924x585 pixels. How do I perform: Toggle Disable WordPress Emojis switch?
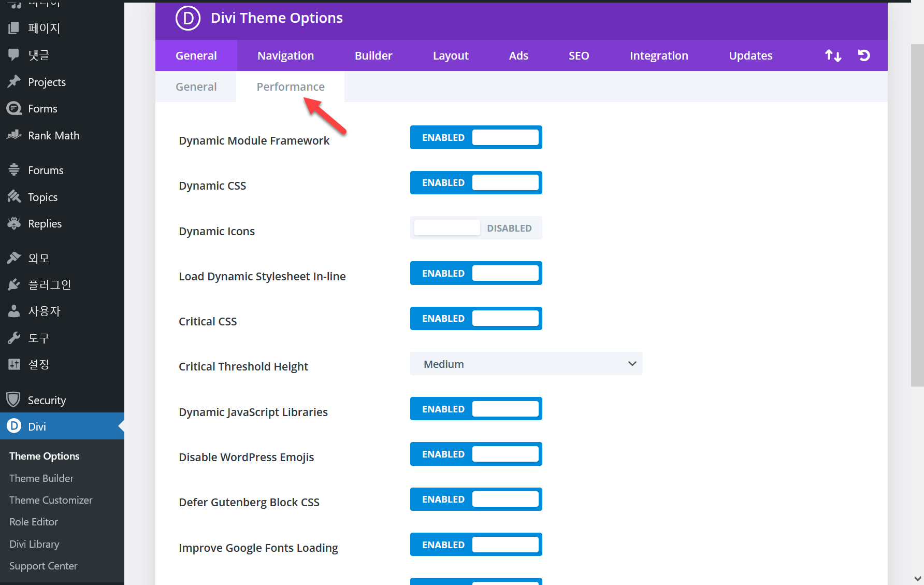[x=476, y=454]
